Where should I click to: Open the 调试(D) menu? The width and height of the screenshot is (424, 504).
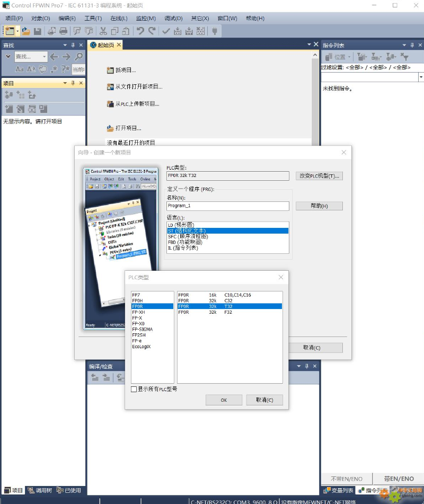(x=174, y=19)
